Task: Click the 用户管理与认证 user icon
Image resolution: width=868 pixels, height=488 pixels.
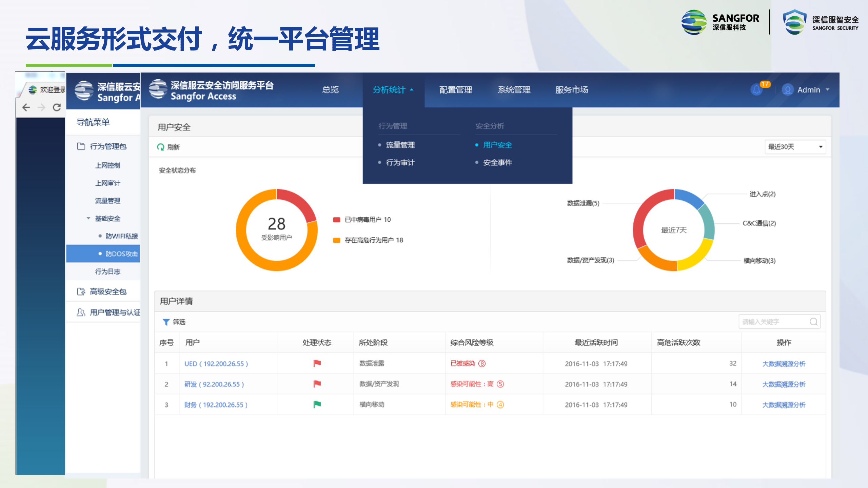Action: tap(81, 312)
